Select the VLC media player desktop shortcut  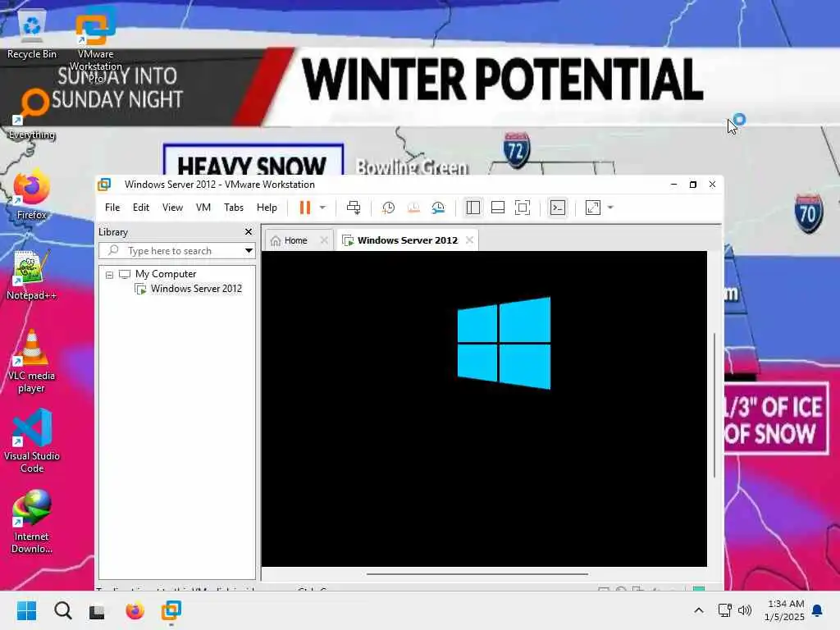[x=32, y=361]
